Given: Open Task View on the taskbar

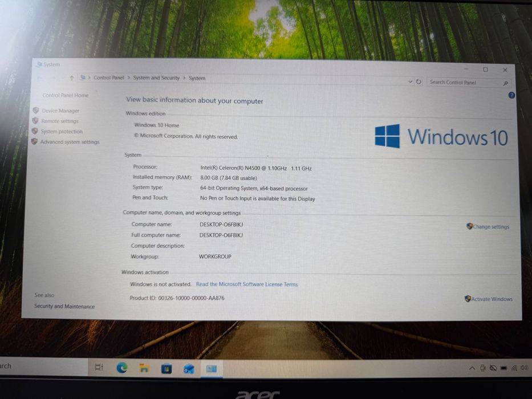Looking at the screenshot, I should (x=99, y=368).
